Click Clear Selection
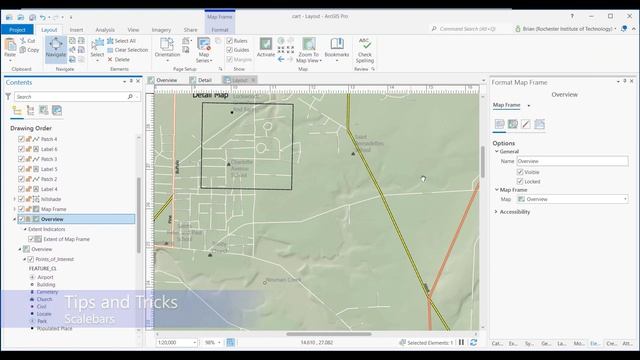Viewport: 640px width, 360px height. pos(127,50)
